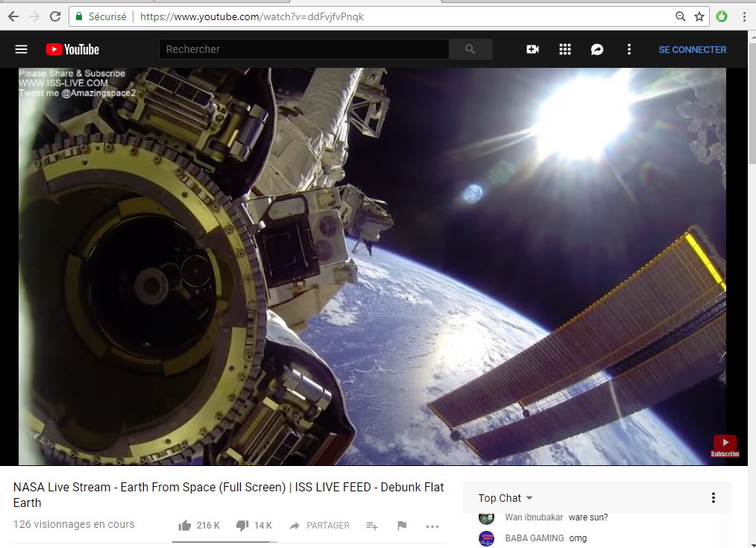Click BABA GAMING's chat avatar
The image size is (756, 548).
point(487,538)
